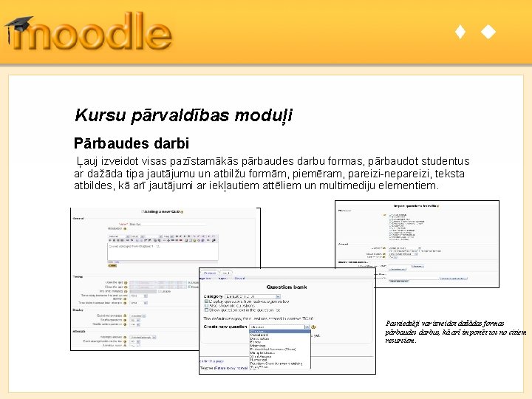The width and height of the screenshot is (532, 399).
Task: Click 'Choose or upload a file' button
Action: click(x=454, y=279)
